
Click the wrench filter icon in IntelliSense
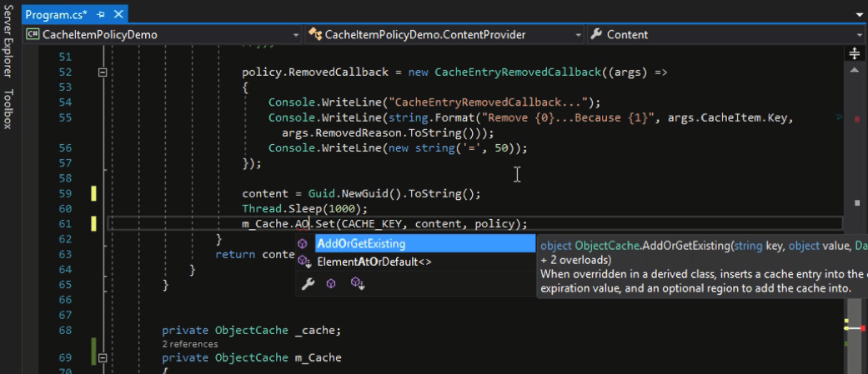coord(308,284)
